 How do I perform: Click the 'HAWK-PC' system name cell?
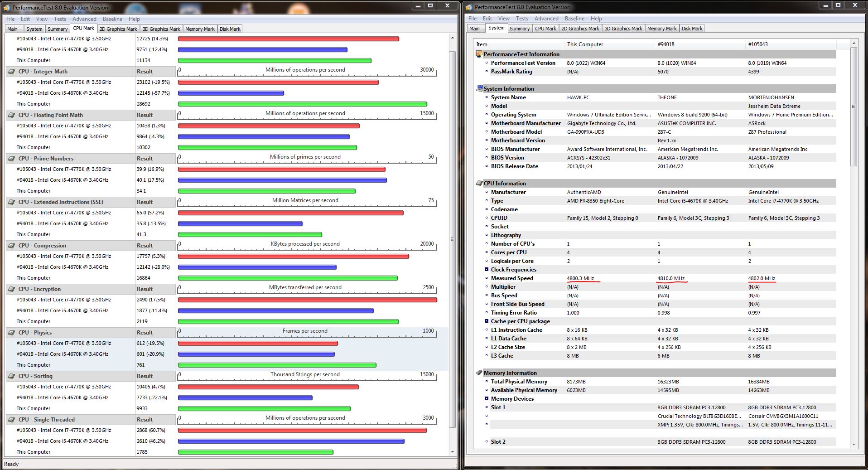(x=578, y=97)
